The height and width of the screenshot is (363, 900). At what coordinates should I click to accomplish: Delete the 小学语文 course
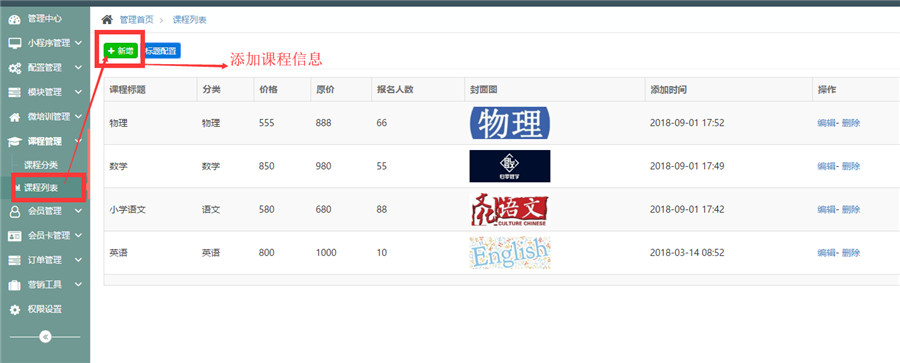click(x=851, y=210)
